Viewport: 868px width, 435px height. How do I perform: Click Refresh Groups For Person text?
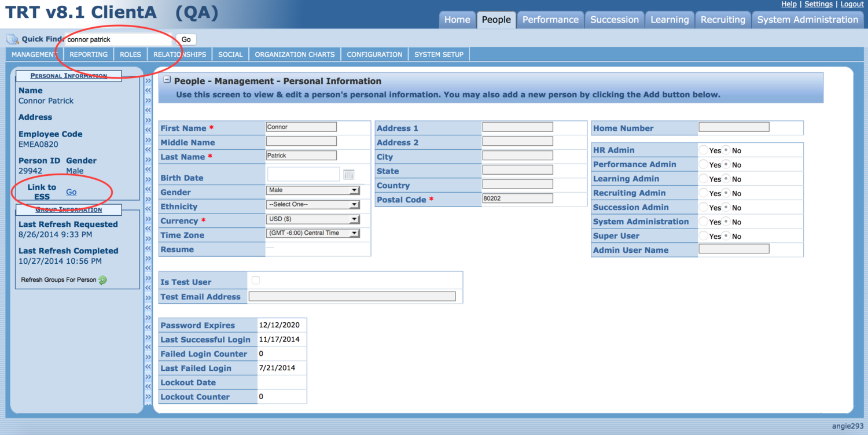coord(58,280)
